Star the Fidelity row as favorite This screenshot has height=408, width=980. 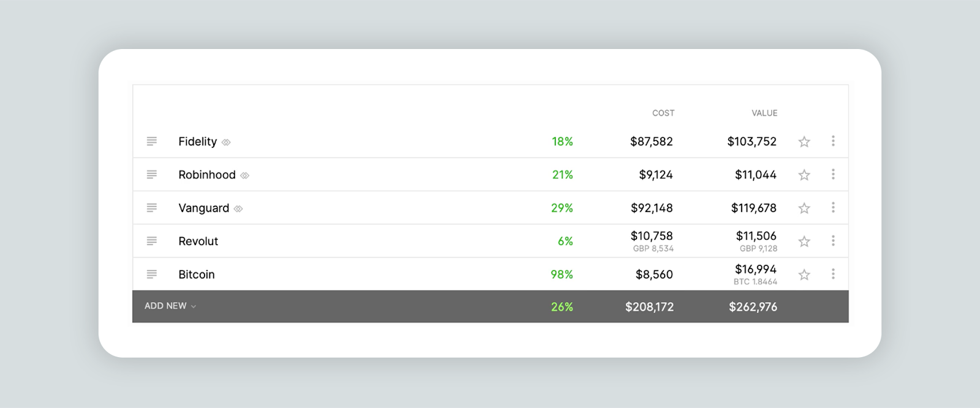[x=804, y=142]
